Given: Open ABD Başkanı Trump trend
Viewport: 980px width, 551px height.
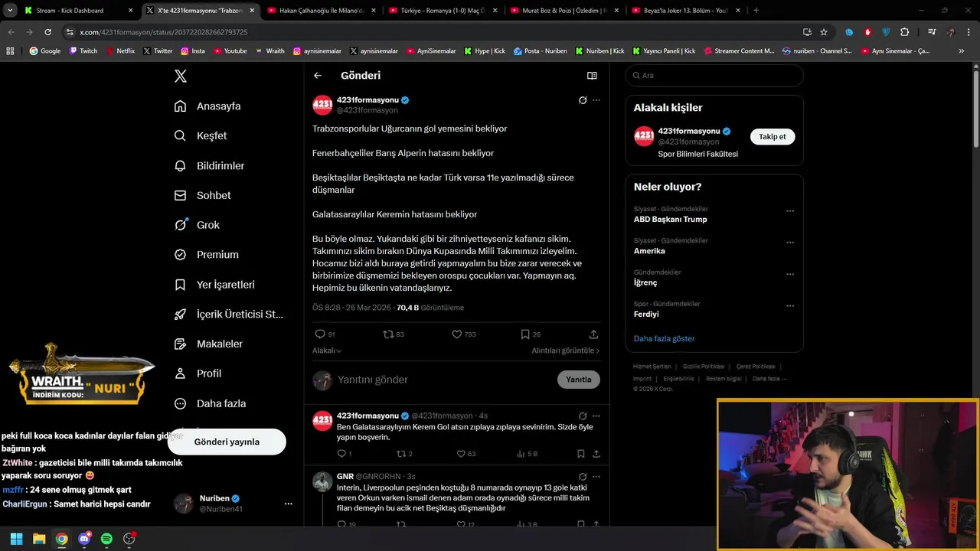Looking at the screenshot, I should pyautogui.click(x=671, y=220).
